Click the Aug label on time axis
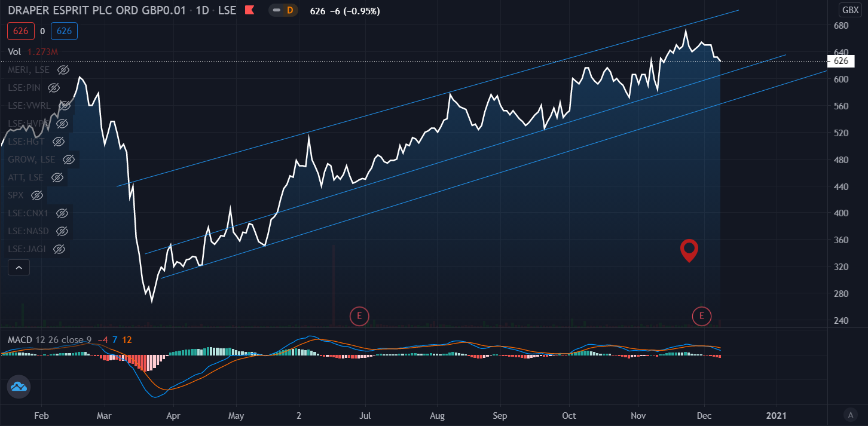868x426 pixels. 438,415
